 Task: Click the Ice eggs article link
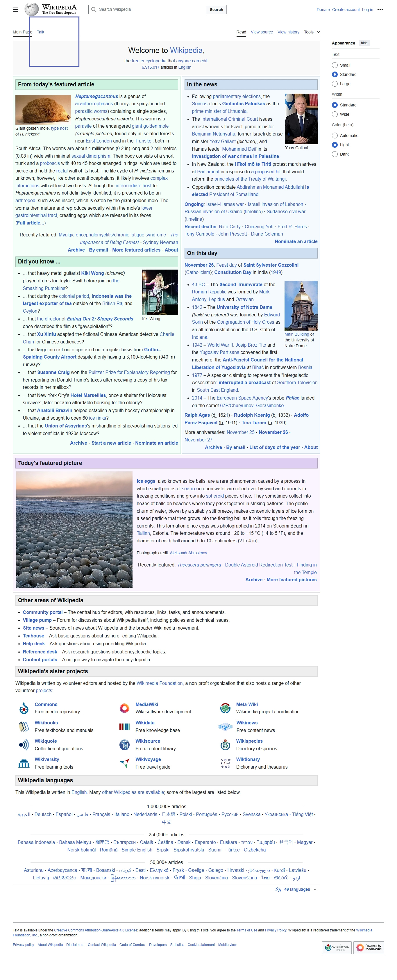click(x=146, y=481)
